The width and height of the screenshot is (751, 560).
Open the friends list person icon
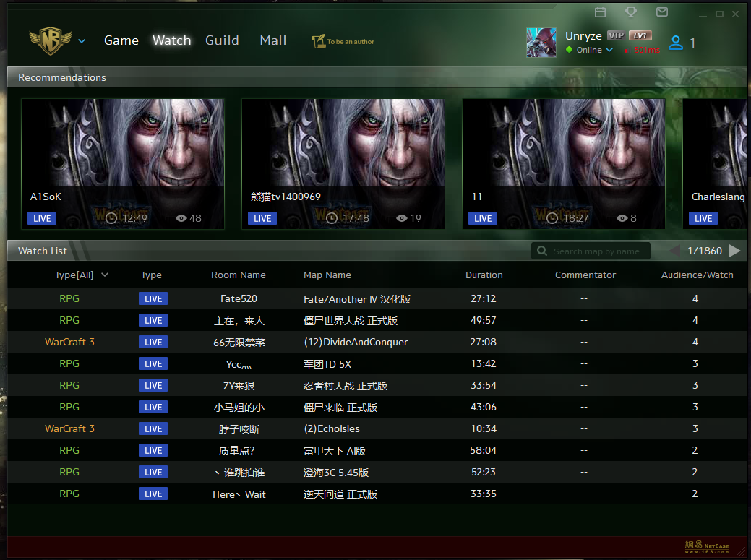pyautogui.click(x=676, y=43)
